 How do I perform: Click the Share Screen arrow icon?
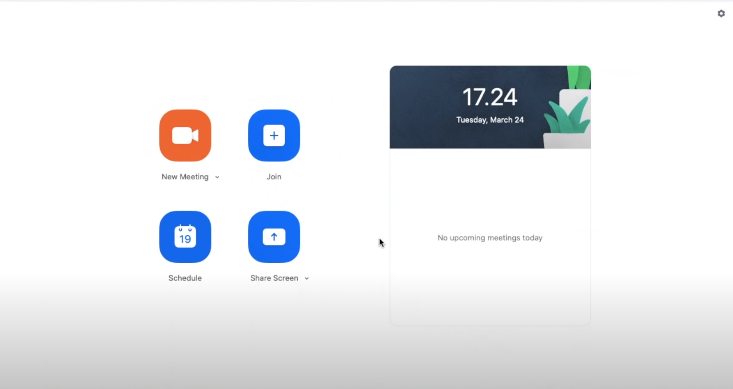click(x=274, y=237)
